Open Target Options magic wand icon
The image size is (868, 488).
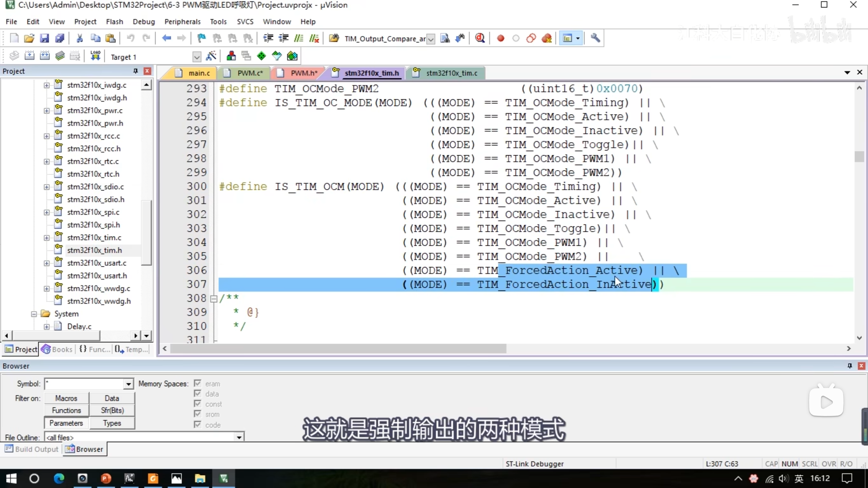pos(211,56)
